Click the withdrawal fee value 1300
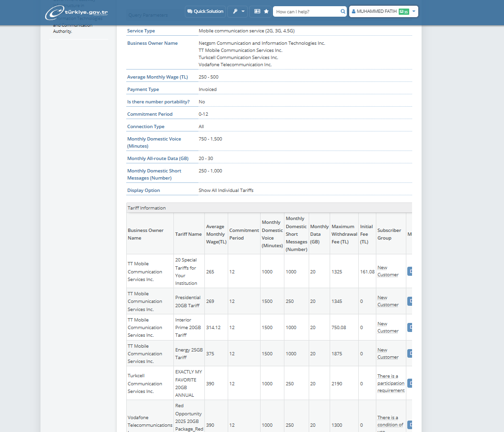504x432 pixels. pos(337,425)
